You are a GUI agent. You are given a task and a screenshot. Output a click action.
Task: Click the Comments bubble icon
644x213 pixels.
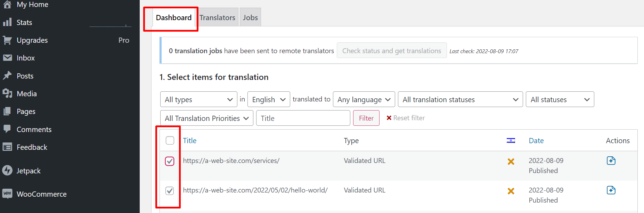click(x=7, y=129)
